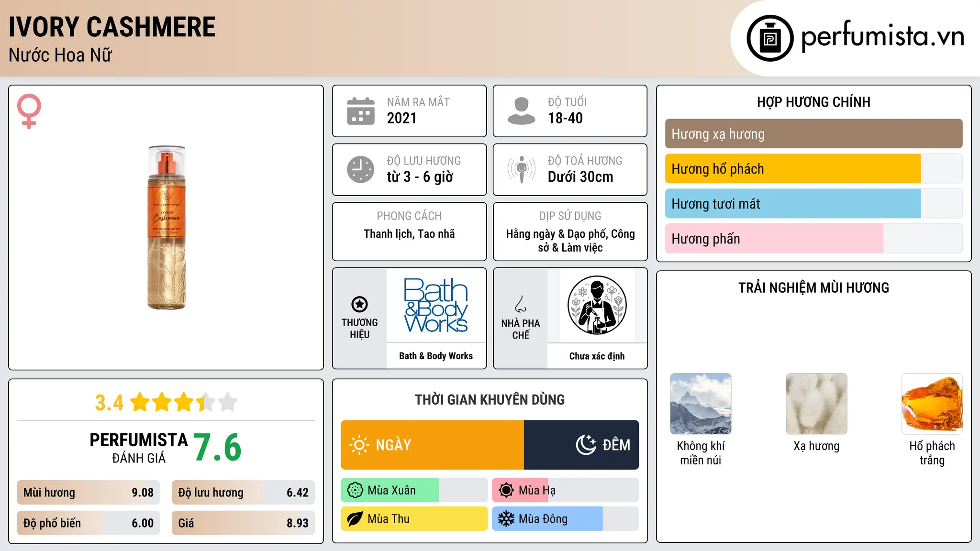The image size is (980, 551).
Task: Click the nose icon above Nhà pha chế
Action: 521,304
